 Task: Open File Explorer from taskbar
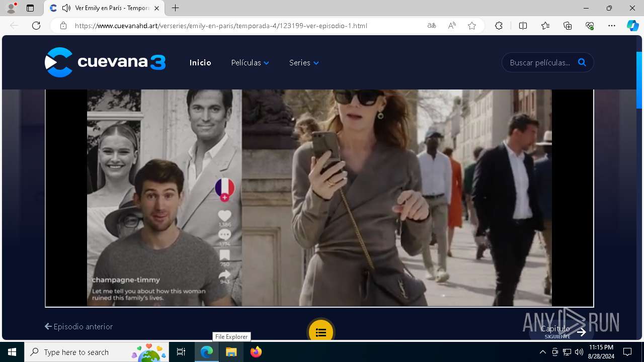pyautogui.click(x=231, y=352)
